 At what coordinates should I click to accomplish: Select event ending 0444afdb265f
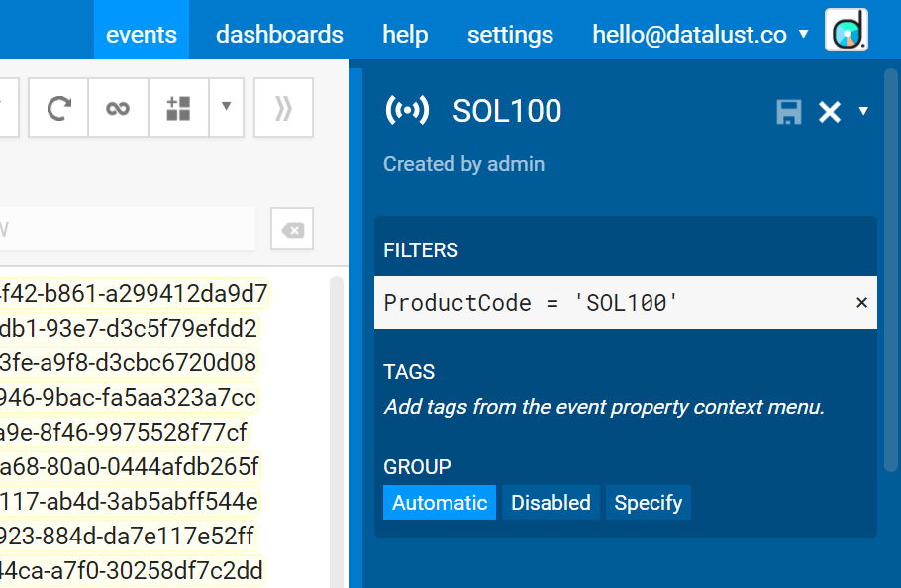[x=130, y=466]
